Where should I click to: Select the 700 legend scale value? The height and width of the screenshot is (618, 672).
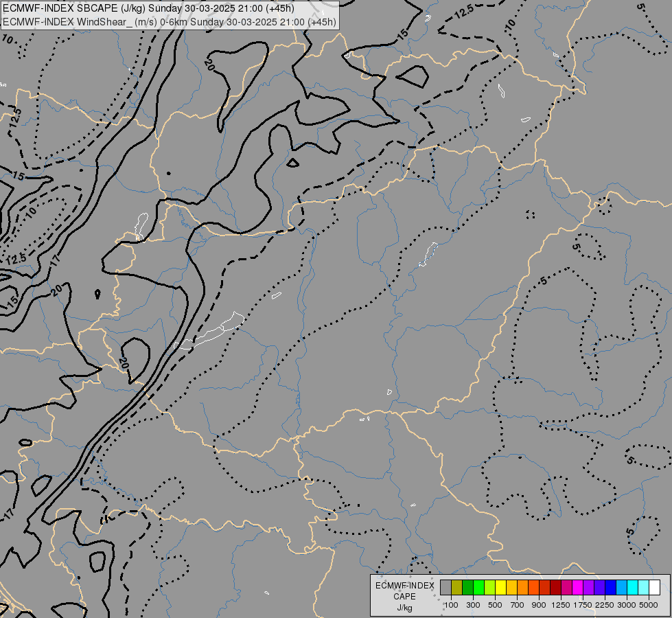click(x=518, y=605)
